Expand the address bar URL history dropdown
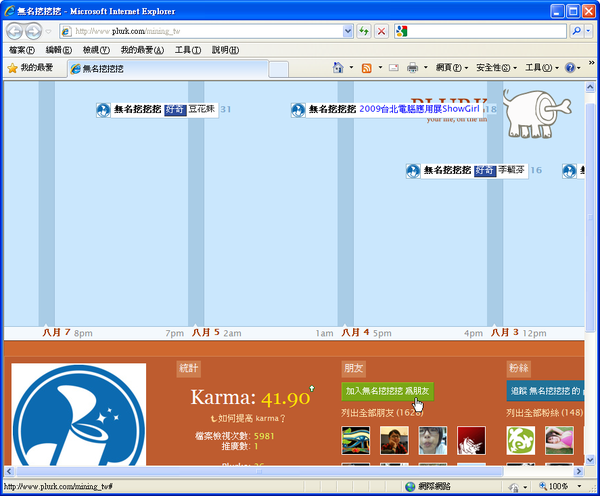This screenshot has height=496, width=600. [x=347, y=31]
